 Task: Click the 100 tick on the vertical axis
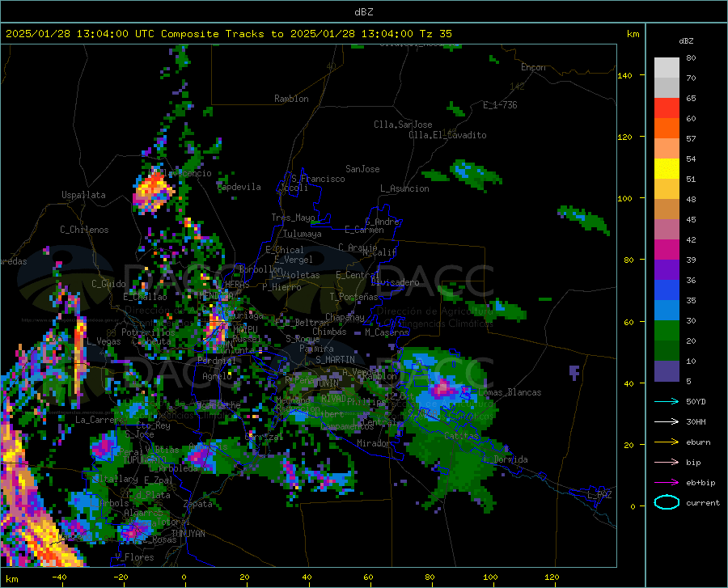pos(624,198)
